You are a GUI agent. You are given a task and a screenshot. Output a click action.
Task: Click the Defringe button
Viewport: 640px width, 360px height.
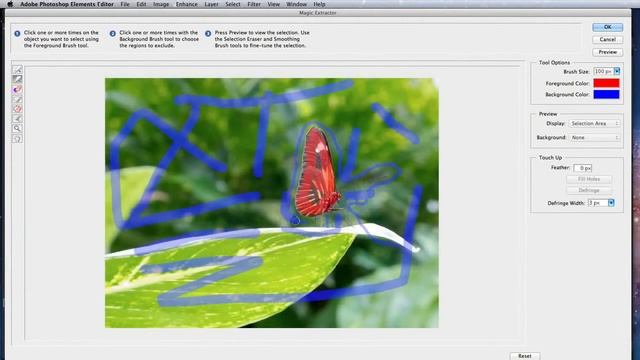click(x=589, y=190)
